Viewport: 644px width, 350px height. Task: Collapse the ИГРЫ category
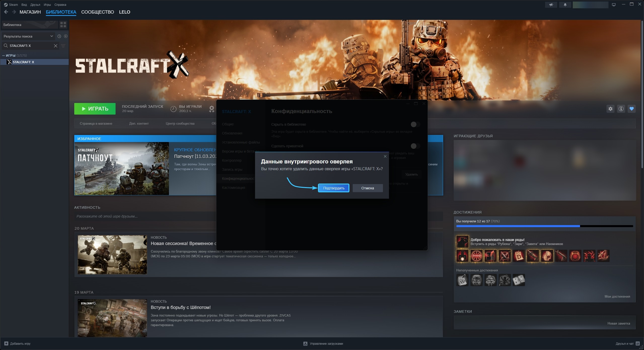tap(4, 55)
